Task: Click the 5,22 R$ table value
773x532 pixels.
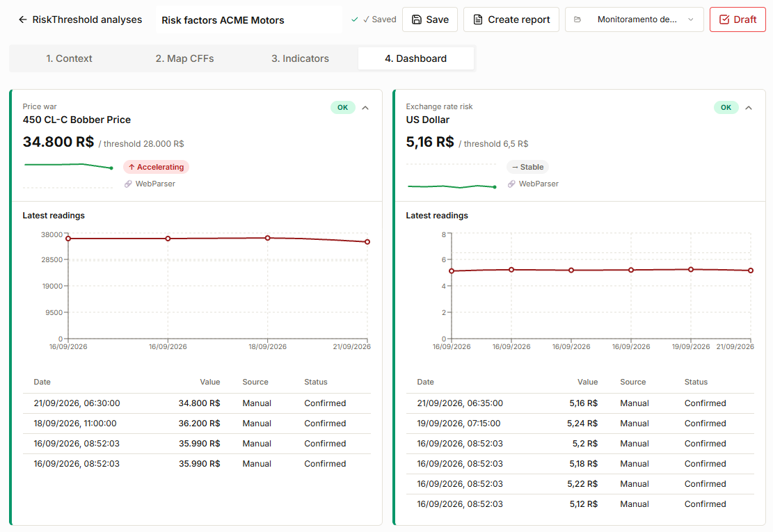Action: (582, 484)
